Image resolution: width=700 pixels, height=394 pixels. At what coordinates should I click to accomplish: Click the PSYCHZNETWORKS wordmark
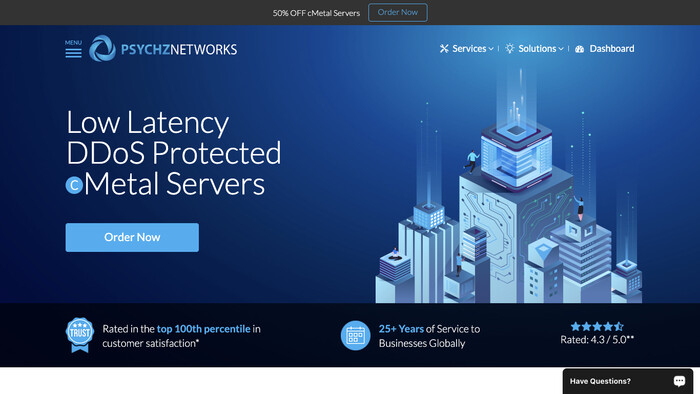click(179, 50)
